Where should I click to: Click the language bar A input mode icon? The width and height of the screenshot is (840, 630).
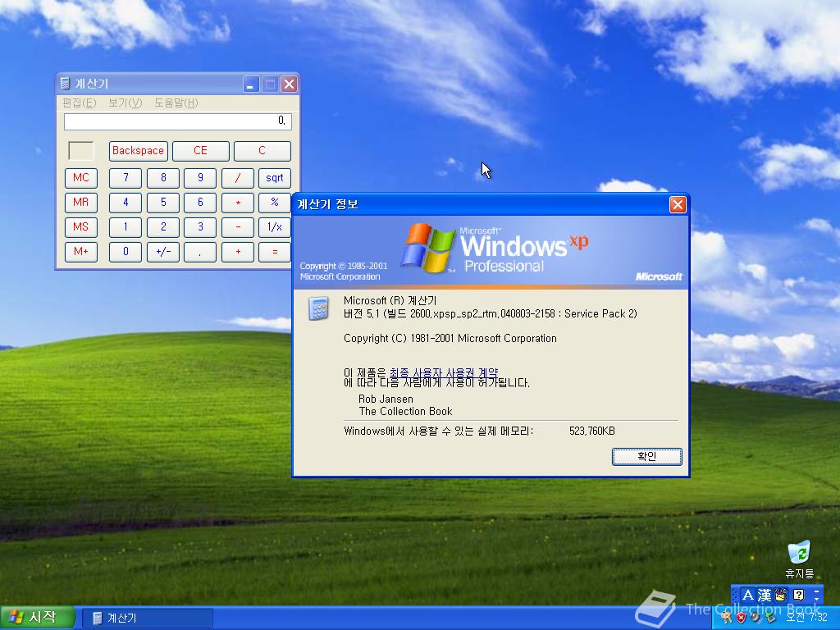748,596
